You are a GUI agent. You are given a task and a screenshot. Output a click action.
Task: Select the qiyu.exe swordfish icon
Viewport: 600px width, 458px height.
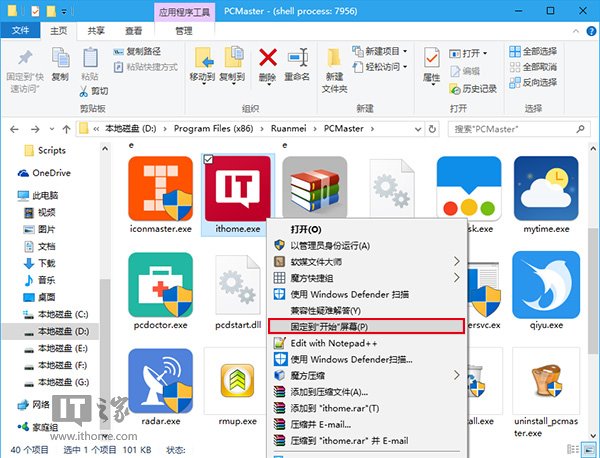tap(546, 285)
